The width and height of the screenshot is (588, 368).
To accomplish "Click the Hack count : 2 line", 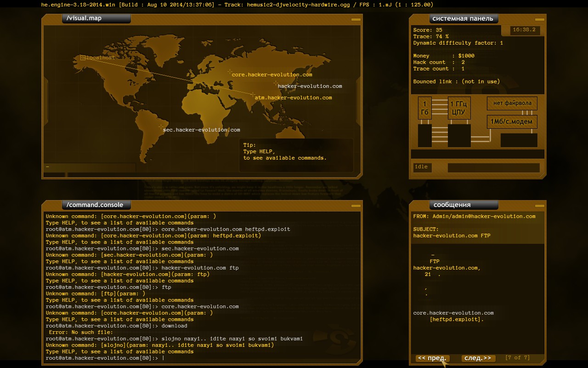I will click(x=439, y=62).
